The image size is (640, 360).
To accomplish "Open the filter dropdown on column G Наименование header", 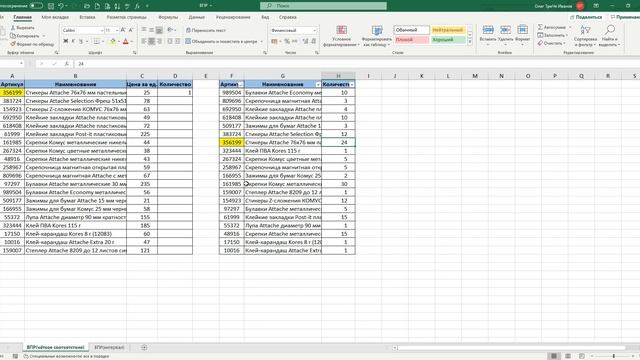I will (x=318, y=84).
